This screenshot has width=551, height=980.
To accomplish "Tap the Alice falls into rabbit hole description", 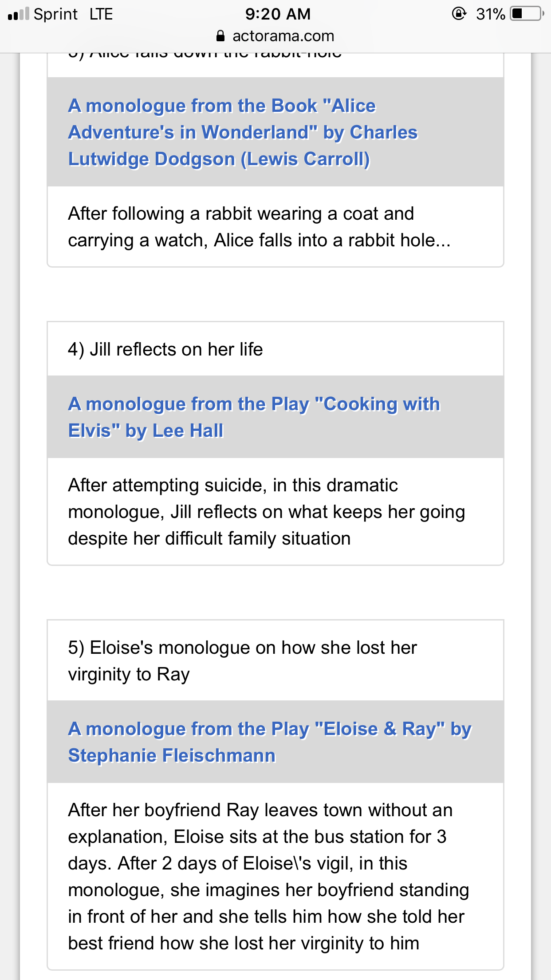I will [259, 227].
